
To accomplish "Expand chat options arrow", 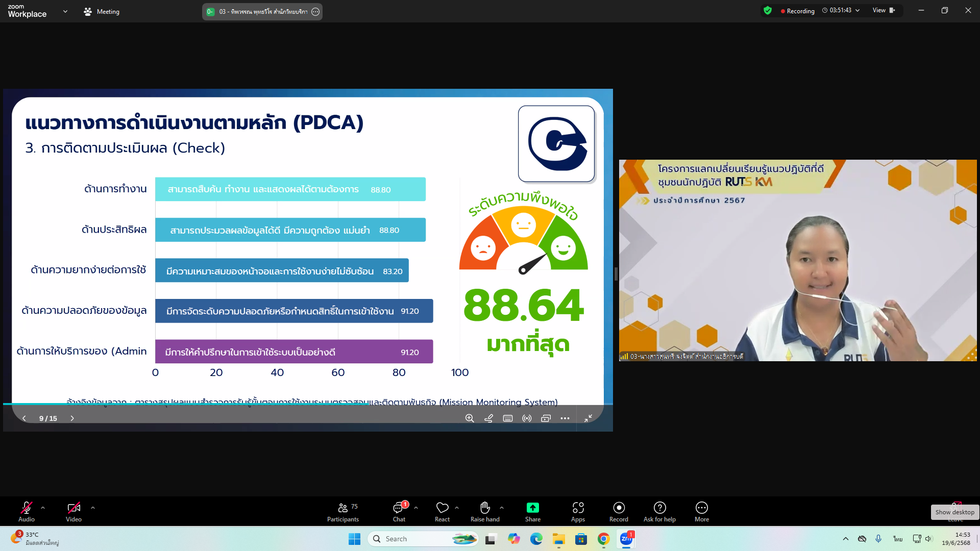I will (x=416, y=508).
